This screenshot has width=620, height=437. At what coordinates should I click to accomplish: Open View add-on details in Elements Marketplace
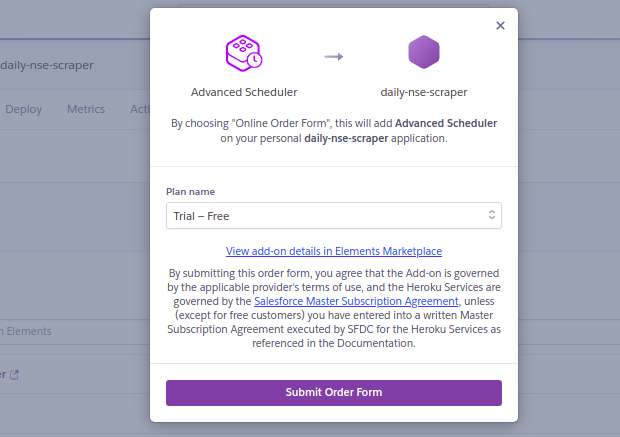coord(334,251)
